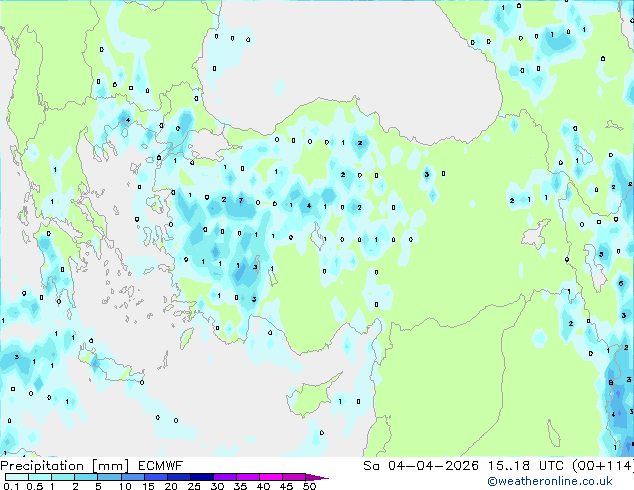Click the '15..18 UTC' time range
Screen dimensions: 634x490
pyautogui.click(x=526, y=466)
